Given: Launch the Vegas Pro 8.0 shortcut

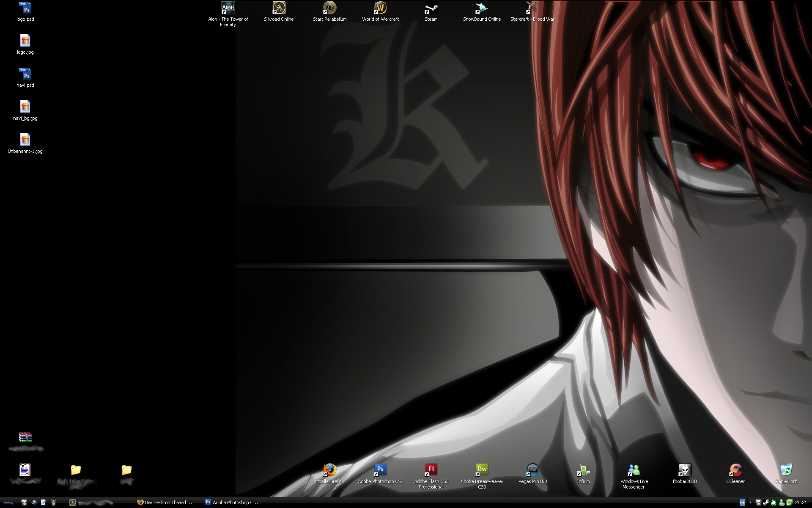Looking at the screenshot, I should pos(532,470).
